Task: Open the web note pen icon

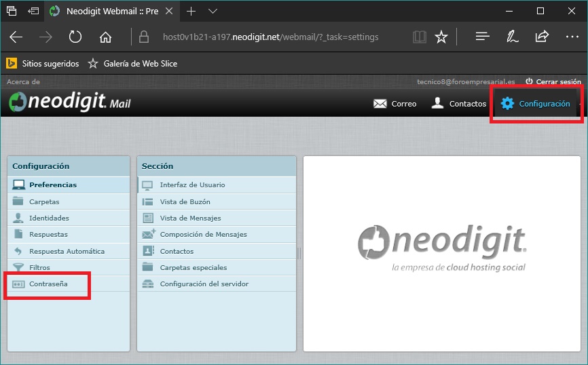Action: tap(512, 37)
